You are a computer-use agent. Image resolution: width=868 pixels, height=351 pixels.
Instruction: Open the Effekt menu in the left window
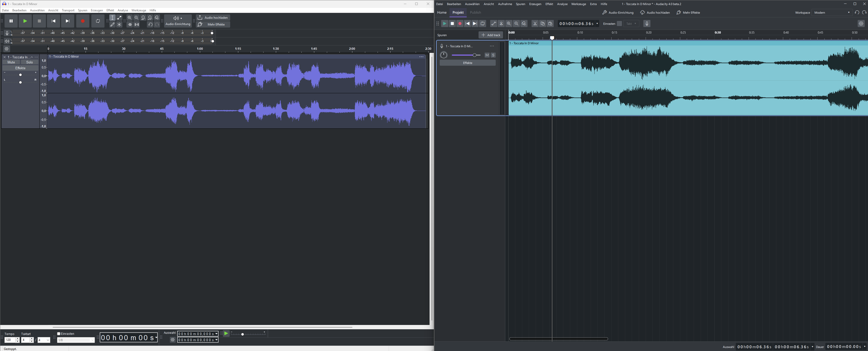pyautogui.click(x=110, y=10)
